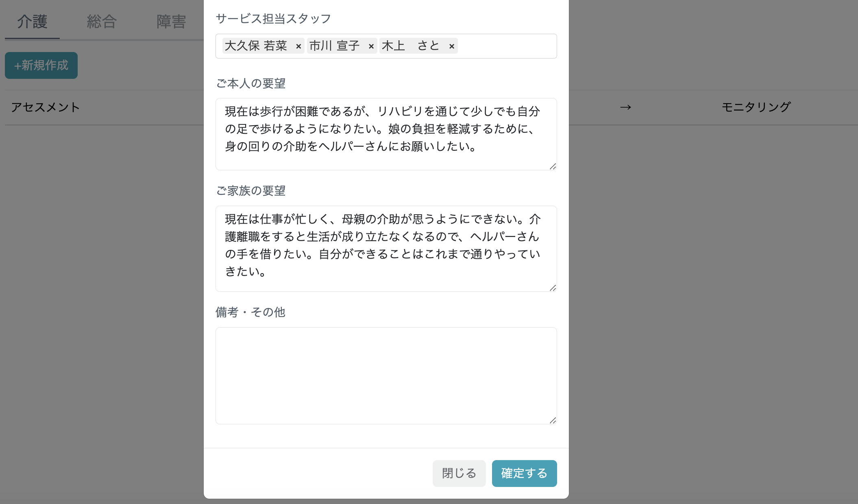Close the modal using 閉じる

(459, 473)
